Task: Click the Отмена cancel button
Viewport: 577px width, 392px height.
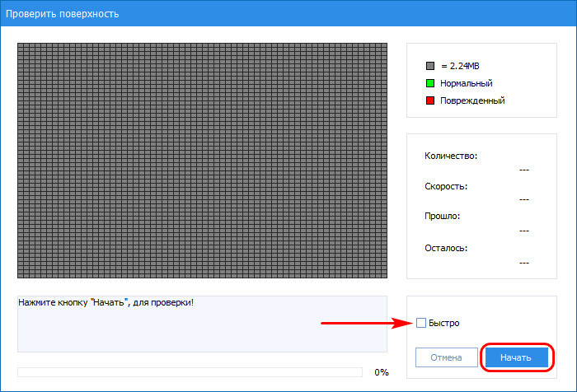Action: coord(447,357)
